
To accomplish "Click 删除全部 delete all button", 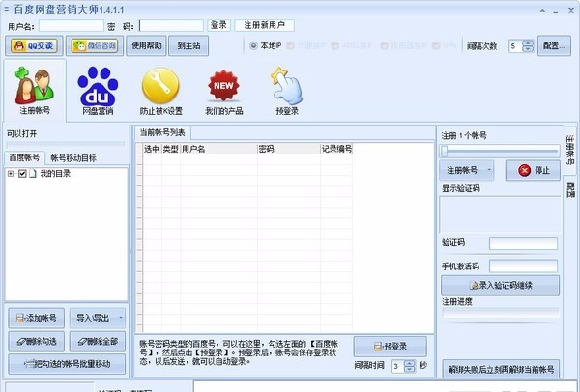I will 98,342.
